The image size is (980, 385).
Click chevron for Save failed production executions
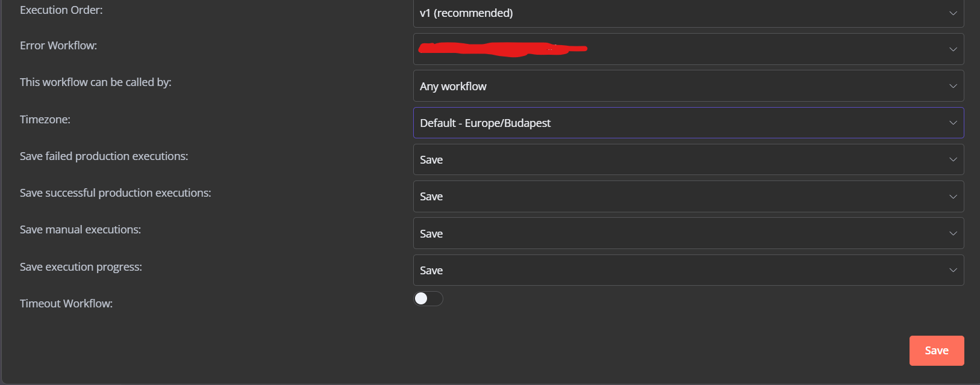tap(953, 159)
